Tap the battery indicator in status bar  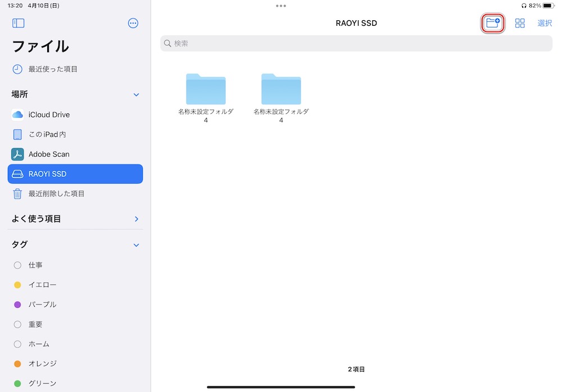pos(549,6)
